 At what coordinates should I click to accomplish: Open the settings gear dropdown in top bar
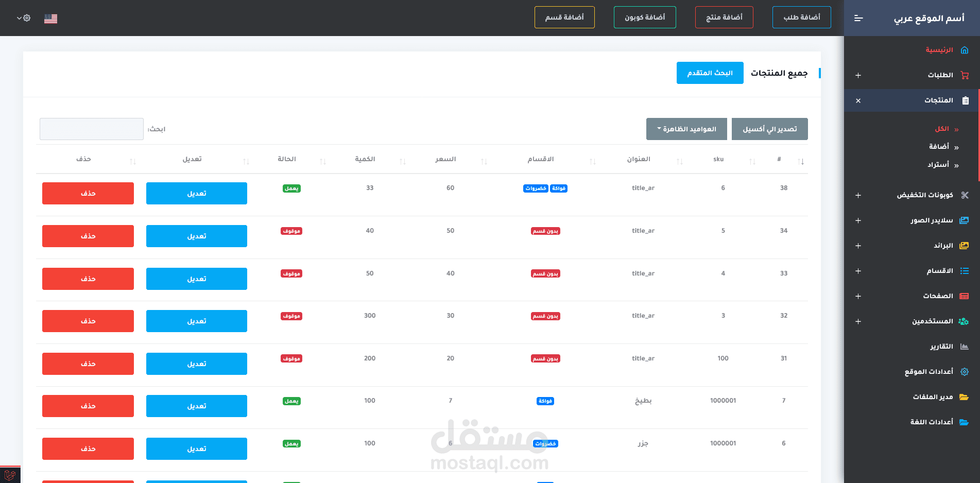(24, 18)
